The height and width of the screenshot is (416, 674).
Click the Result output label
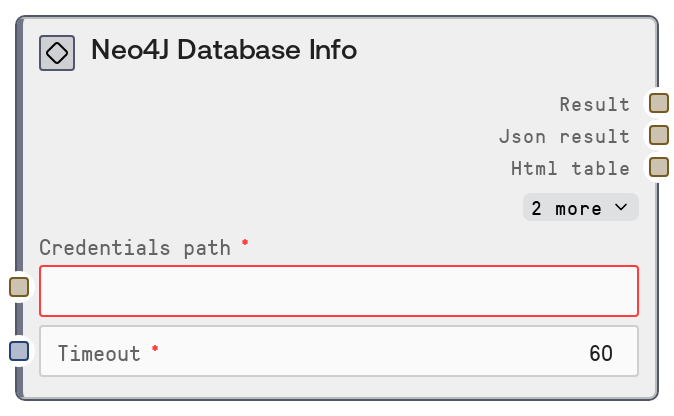[x=595, y=104]
